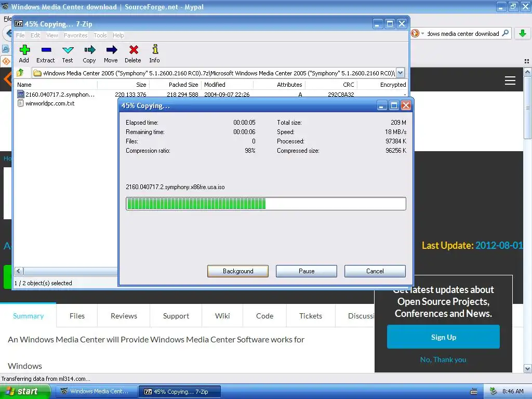Select the winworldpc.com.txt file name
The width and height of the screenshot is (532, 399).
(x=50, y=103)
